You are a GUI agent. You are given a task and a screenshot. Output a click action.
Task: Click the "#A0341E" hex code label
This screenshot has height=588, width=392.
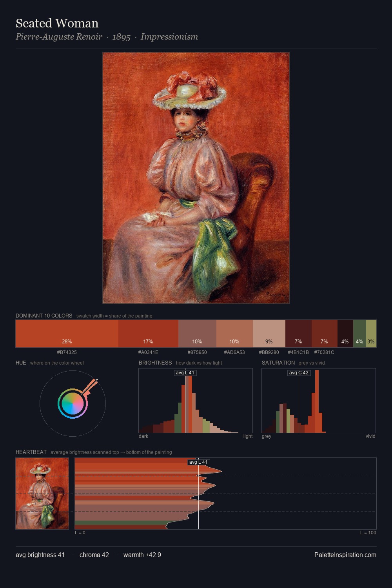coord(148,352)
